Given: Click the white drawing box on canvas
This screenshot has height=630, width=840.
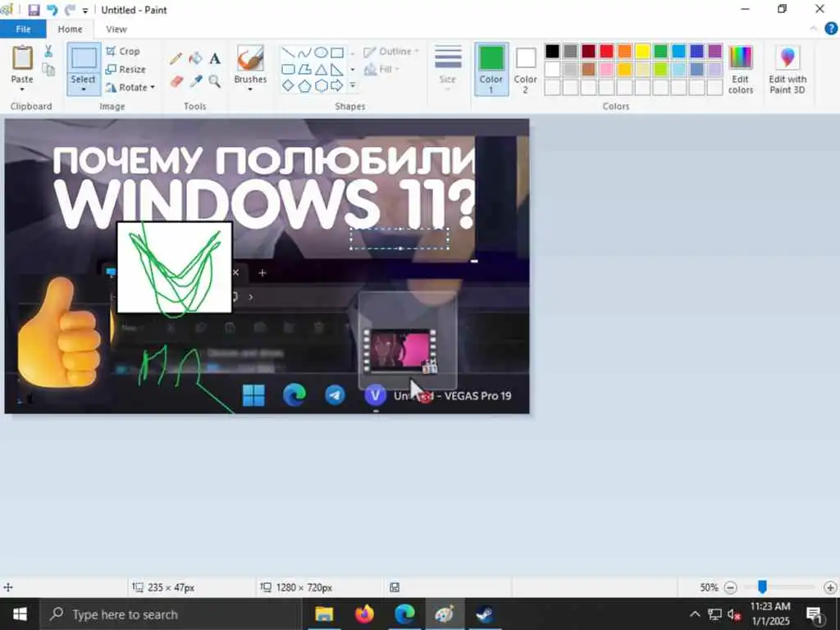Looking at the screenshot, I should 175,267.
